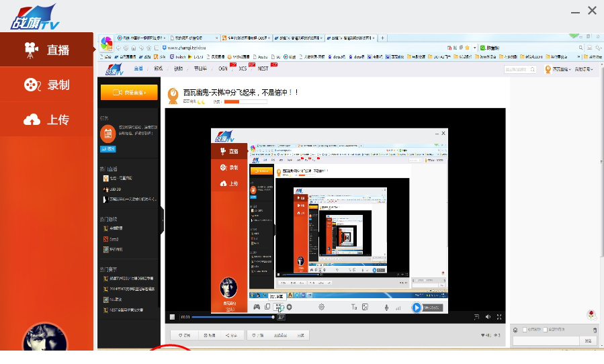Open the Dota2 entry in popular games
The width and height of the screenshot is (604, 364).
tap(112, 239)
